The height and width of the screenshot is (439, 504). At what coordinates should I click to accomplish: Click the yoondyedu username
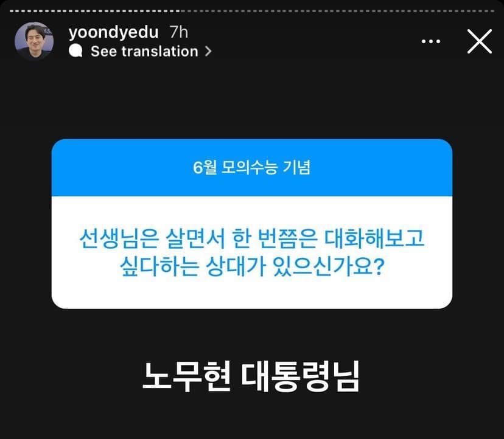coord(113,32)
